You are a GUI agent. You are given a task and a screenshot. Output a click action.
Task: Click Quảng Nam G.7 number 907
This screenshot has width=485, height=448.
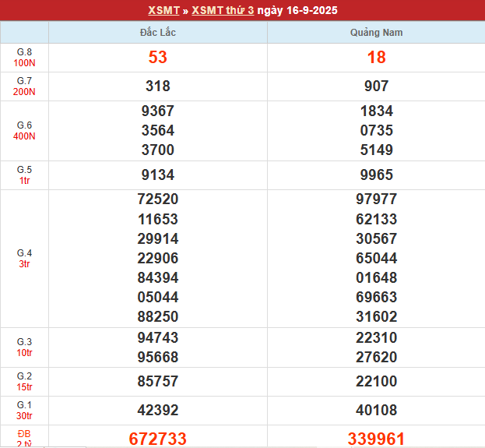[x=377, y=86]
